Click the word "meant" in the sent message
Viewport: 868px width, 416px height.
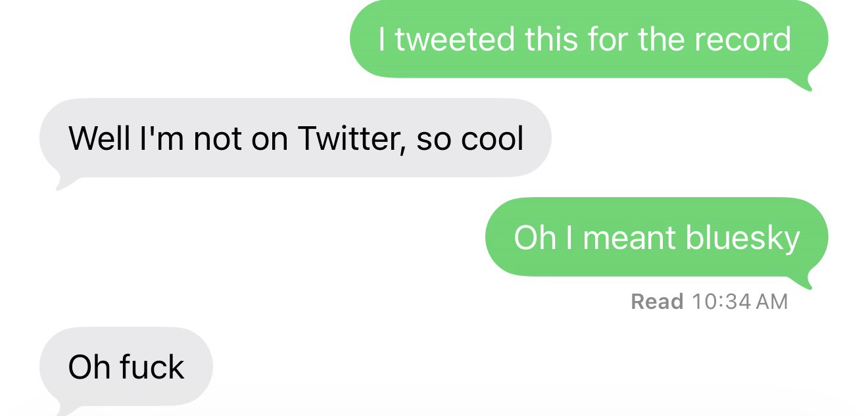pyautogui.click(x=630, y=237)
